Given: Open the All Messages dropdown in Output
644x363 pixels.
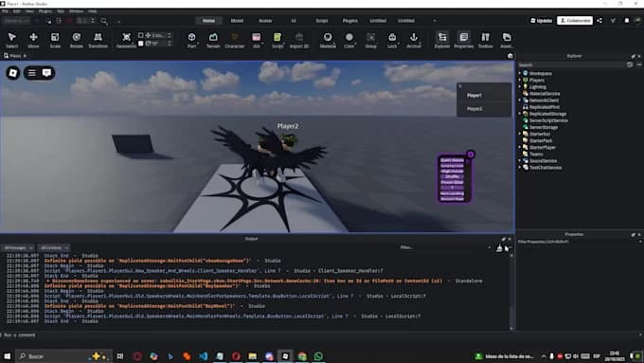Looking at the screenshot, I should point(18,248).
